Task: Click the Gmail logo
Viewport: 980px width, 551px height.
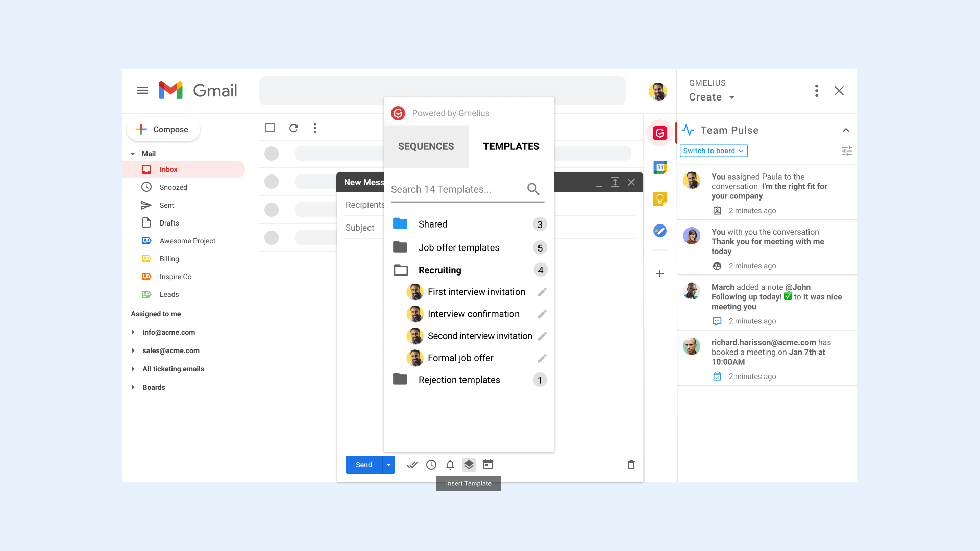Action: (x=198, y=90)
